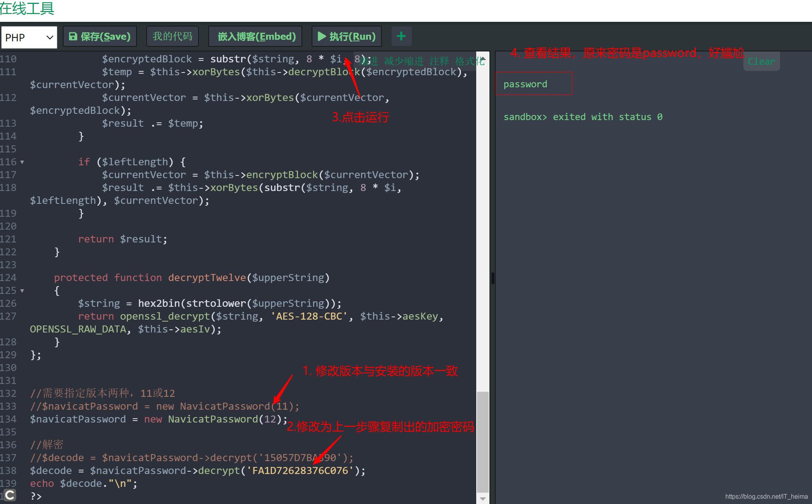Open 我的代码 (my code)
The width and height of the screenshot is (812, 504).
[172, 37]
